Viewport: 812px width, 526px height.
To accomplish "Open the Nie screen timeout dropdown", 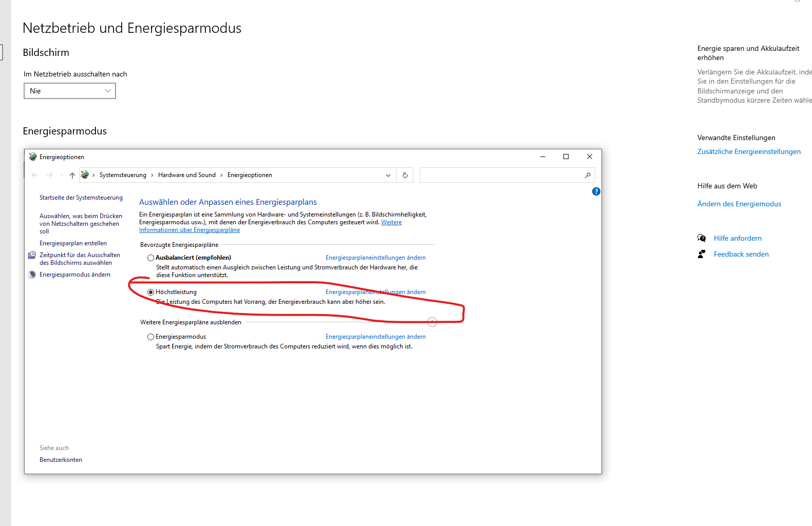I will 70,91.
